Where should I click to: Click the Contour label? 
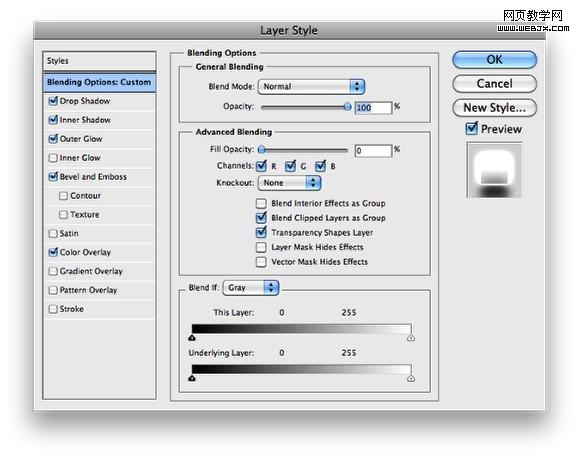coord(85,196)
